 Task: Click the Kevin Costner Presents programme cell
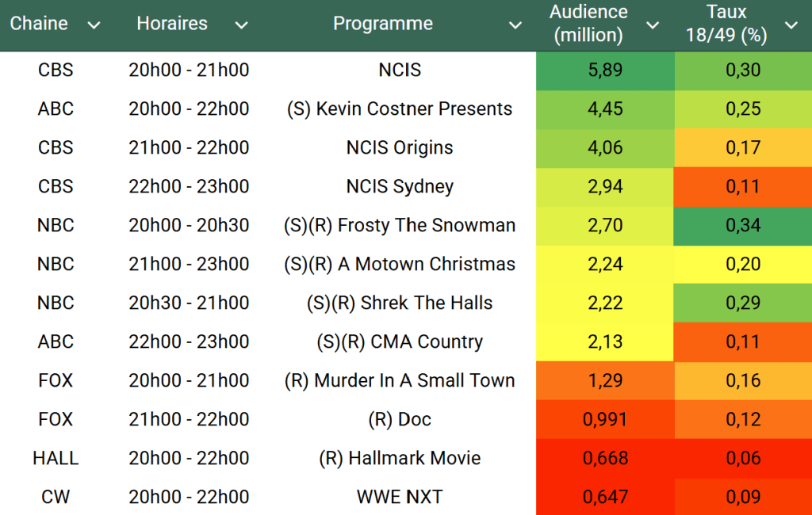point(400,109)
